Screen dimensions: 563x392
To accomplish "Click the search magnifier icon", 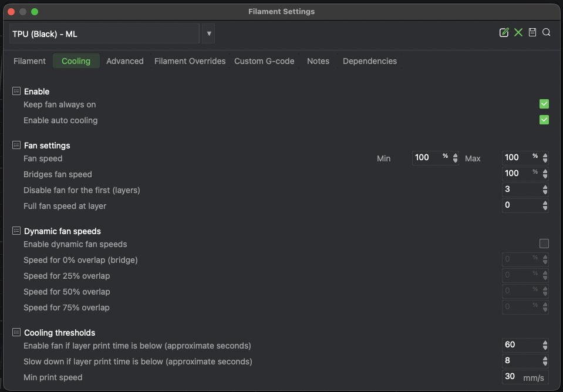I will pos(546,32).
